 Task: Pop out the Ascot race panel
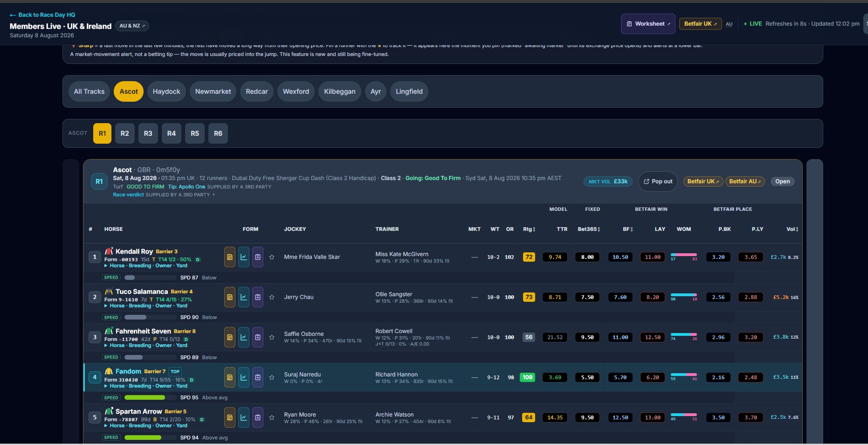[x=658, y=181]
